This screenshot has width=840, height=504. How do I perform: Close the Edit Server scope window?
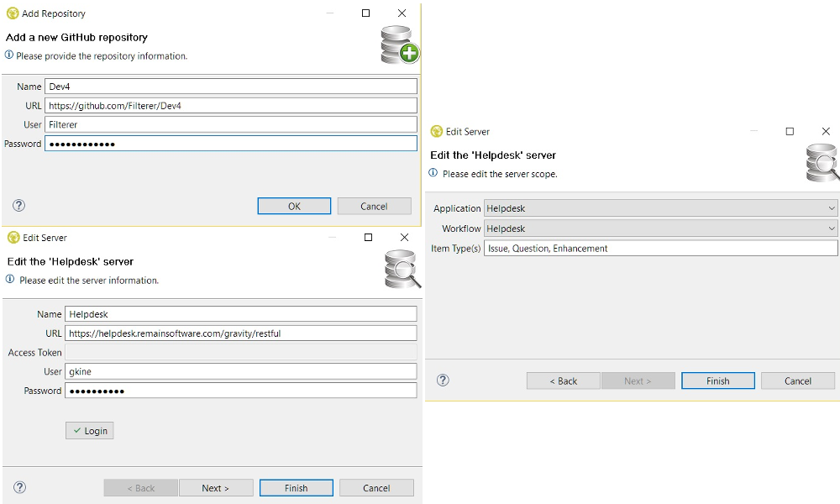click(826, 131)
